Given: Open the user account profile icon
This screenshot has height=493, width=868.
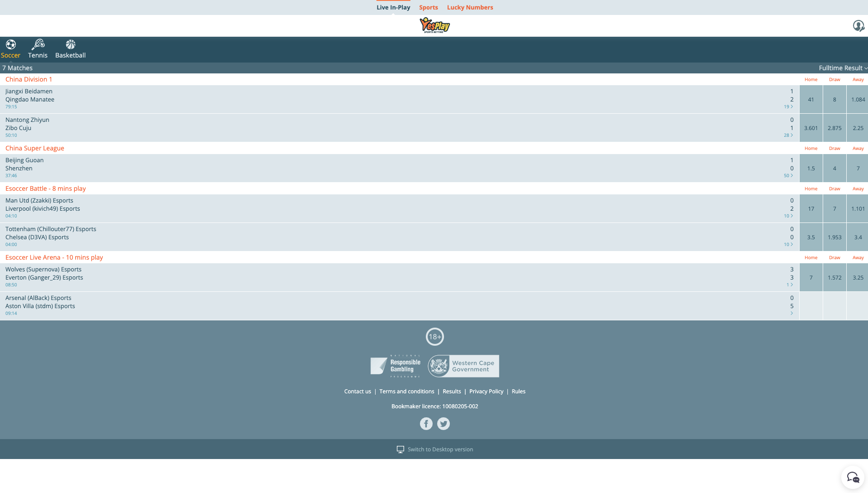Looking at the screenshot, I should point(858,26).
